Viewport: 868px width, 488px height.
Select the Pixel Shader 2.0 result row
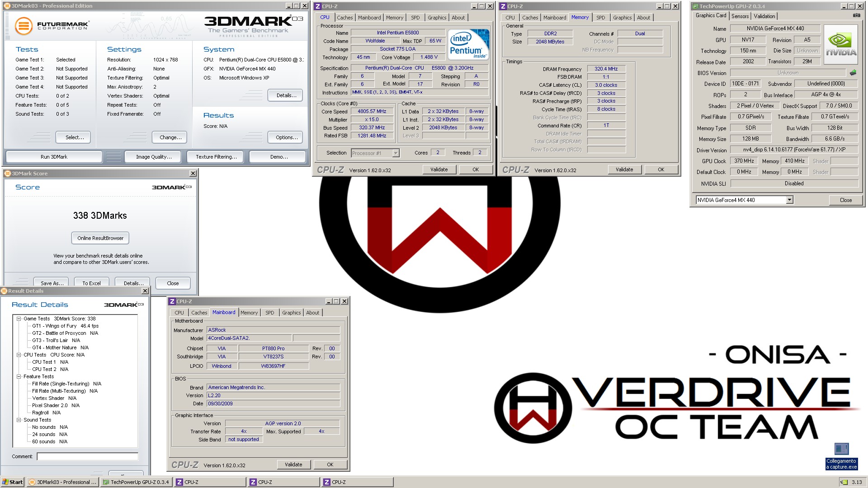[56, 405]
